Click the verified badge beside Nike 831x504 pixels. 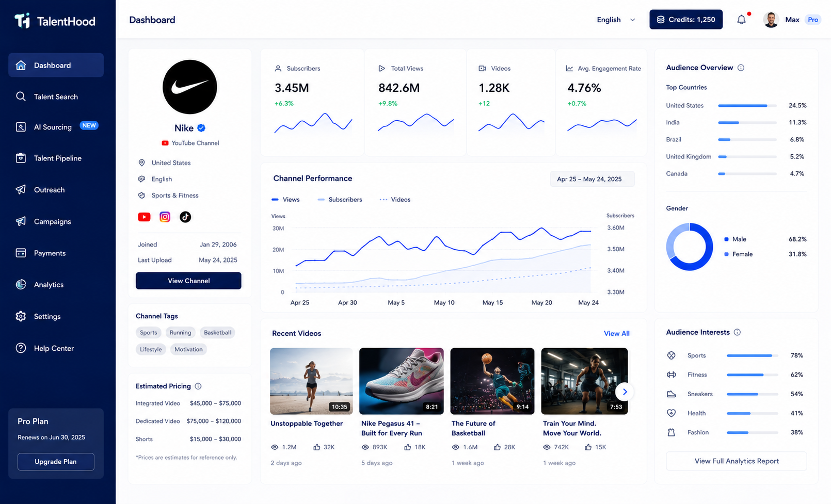click(x=201, y=128)
